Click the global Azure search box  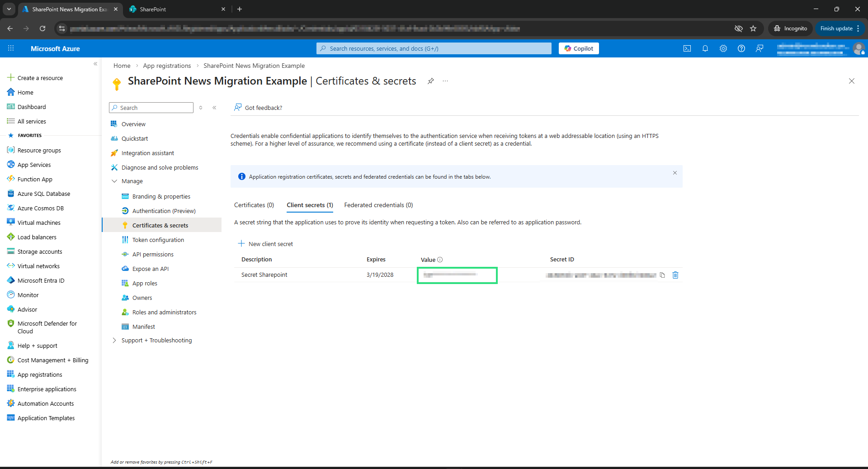pos(434,48)
